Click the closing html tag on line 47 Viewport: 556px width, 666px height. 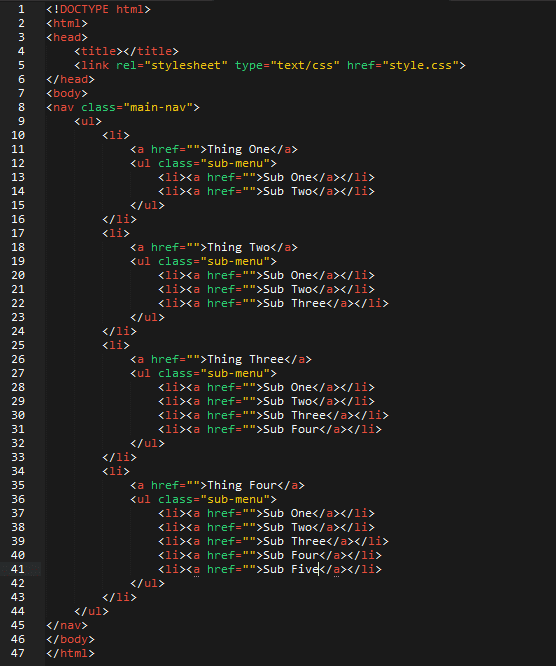(x=71, y=653)
